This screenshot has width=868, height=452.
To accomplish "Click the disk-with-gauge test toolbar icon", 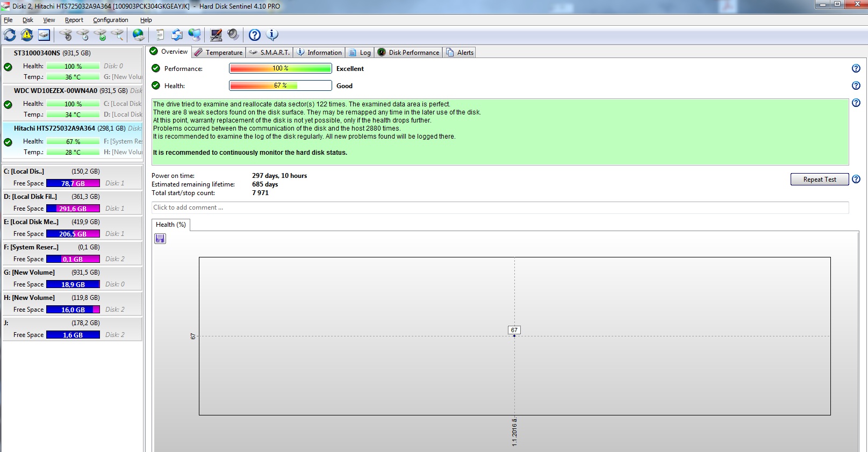I will (66, 35).
